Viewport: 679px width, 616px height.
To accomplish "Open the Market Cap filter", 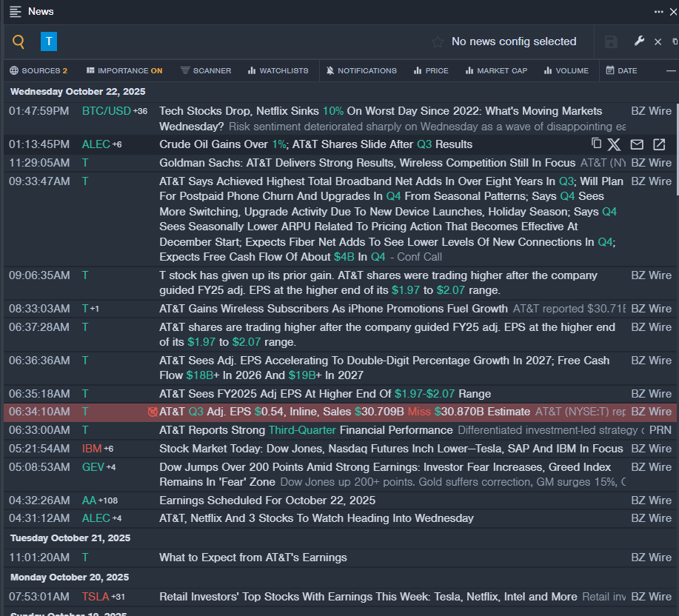I will click(495, 71).
